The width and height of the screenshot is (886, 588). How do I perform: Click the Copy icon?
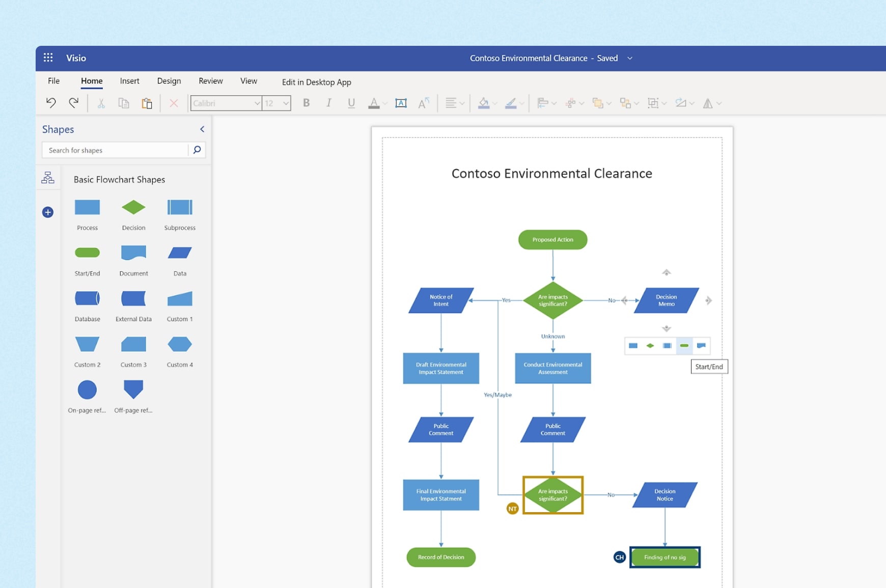(x=123, y=103)
